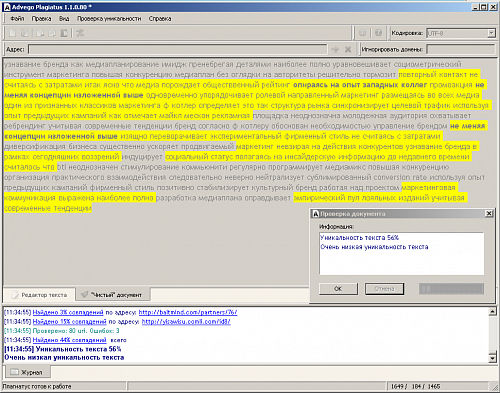Click the status counter "1649 / 184 / 1465"
Screen dimensions: 500x393
coord(415,386)
